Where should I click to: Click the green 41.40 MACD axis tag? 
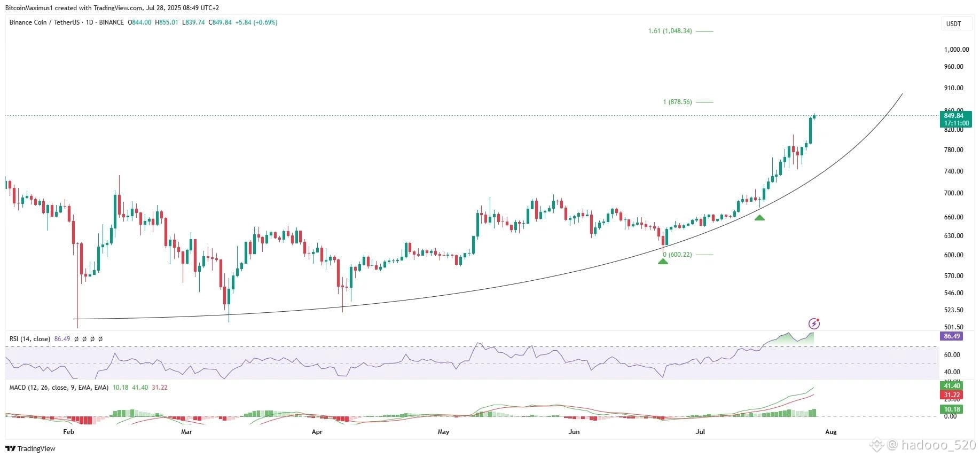click(952, 386)
